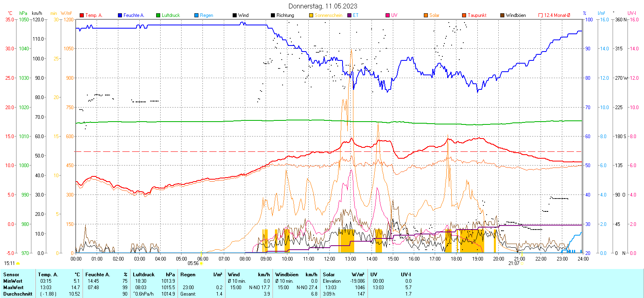Select the Windböen column header in table
The height and width of the screenshot is (298, 644).
(287, 275)
